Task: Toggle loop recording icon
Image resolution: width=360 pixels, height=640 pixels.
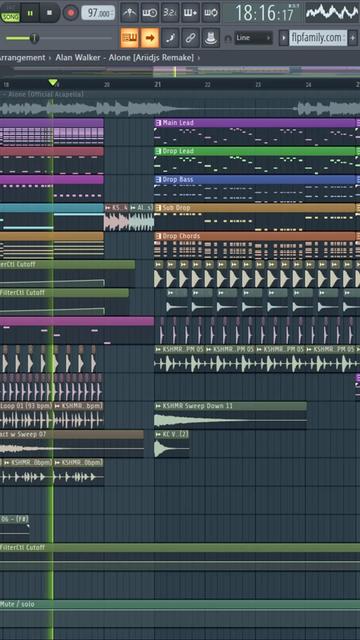Action: [x=211, y=13]
